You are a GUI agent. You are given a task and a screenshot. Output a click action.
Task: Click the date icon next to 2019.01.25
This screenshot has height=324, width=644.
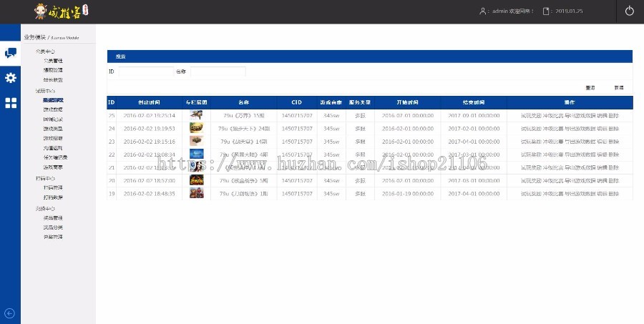point(546,11)
